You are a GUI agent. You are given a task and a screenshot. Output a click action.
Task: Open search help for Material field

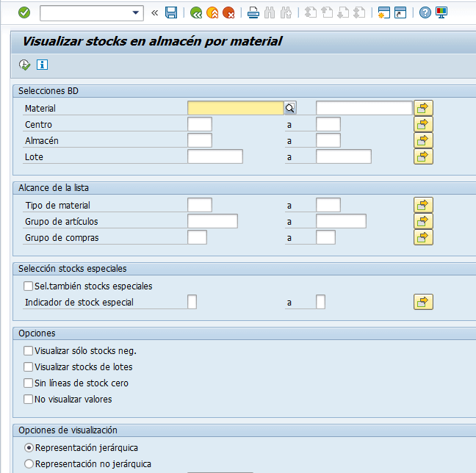coord(290,108)
